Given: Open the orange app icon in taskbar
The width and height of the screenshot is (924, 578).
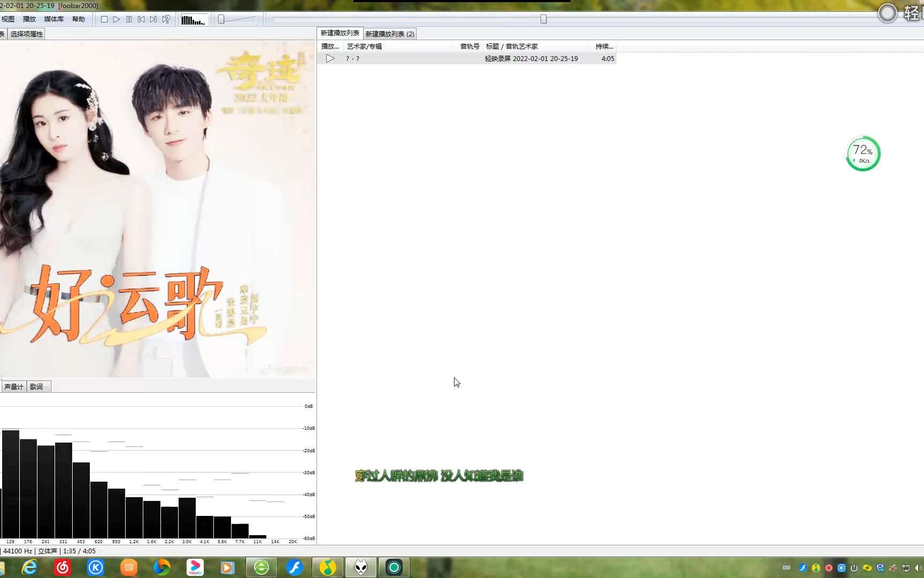Looking at the screenshot, I should [x=129, y=567].
